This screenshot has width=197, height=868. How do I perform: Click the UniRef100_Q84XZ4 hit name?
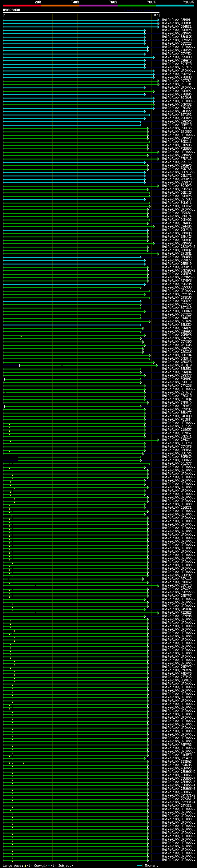tap(177, 440)
